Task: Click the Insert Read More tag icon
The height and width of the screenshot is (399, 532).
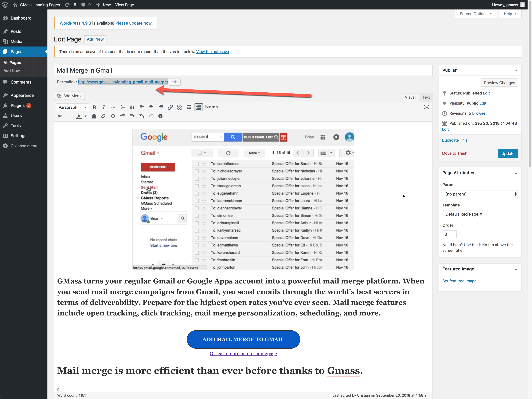Action: click(189, 107)
